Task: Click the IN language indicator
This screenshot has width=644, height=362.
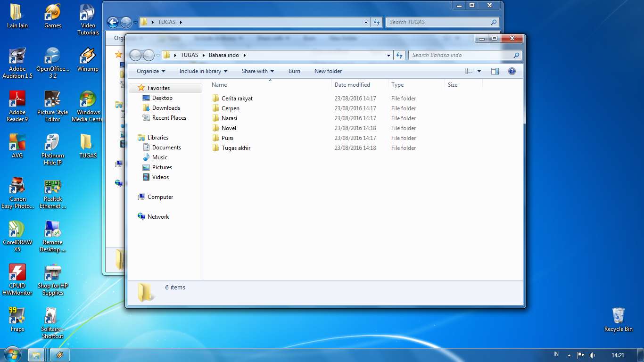Action: pyautogui.click(x=556, y=354)
